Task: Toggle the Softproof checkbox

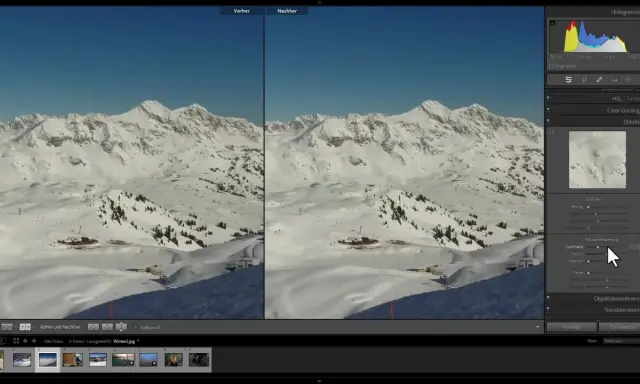Action: click(x=135, y=327)
